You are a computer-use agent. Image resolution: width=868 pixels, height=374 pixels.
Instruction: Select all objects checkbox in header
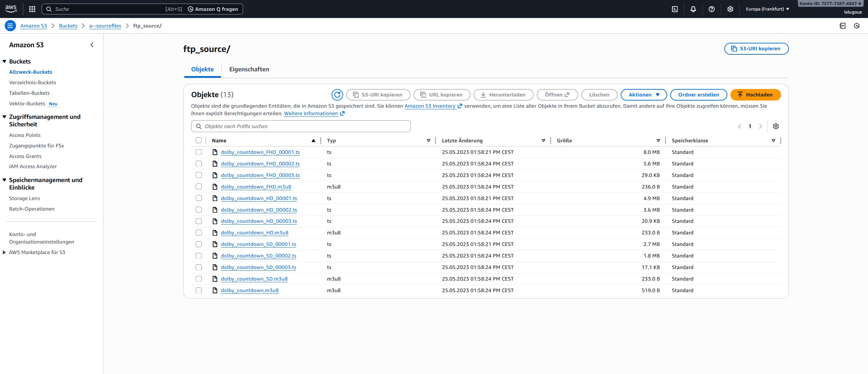tap(199, 140)
